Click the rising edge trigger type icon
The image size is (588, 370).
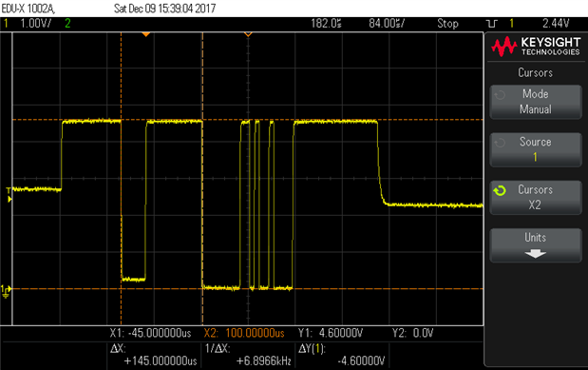click(x=492, y=24)
